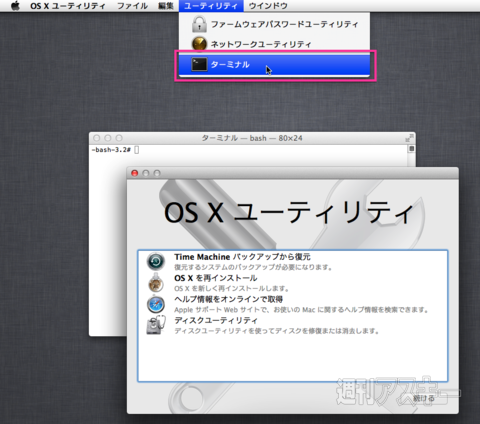Image resolution: width=480 pixels, height=424 pixels.
Task: Click the Safari compass icon
Action: tap(156, 304)
